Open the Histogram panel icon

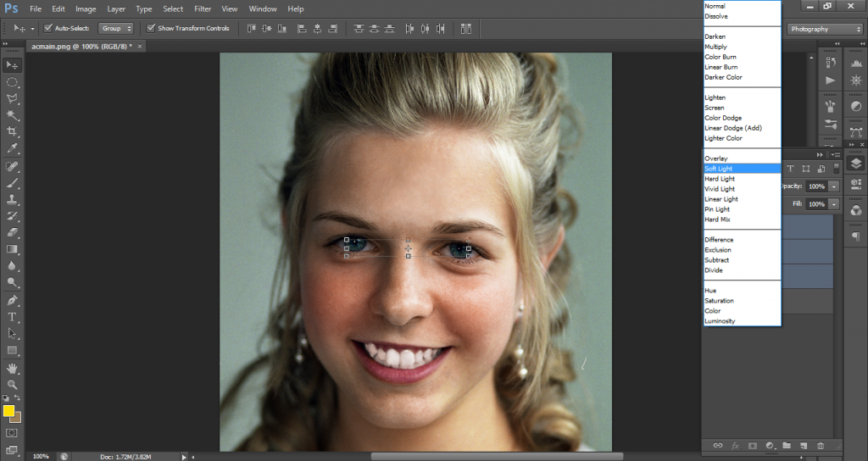pyautogui.click(x=856, y=63)
